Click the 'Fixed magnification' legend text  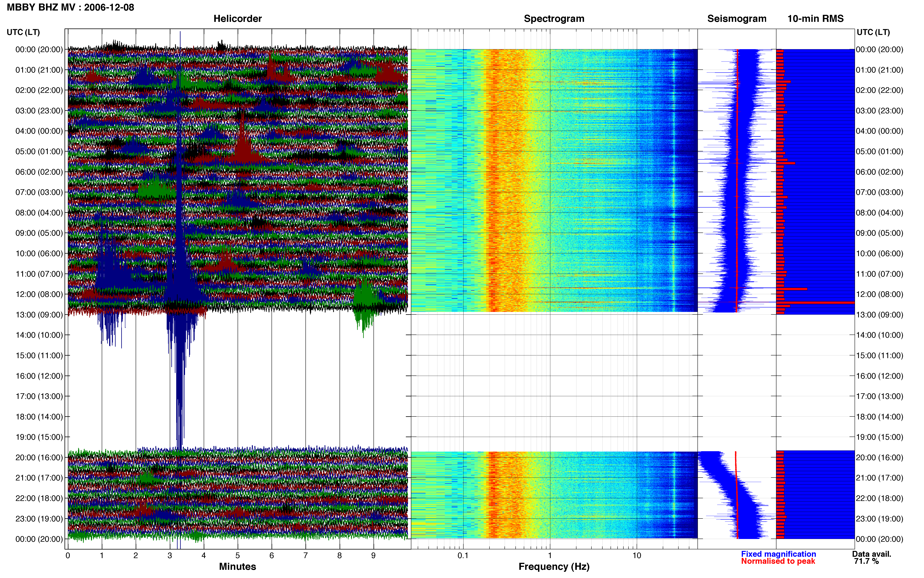778,554
